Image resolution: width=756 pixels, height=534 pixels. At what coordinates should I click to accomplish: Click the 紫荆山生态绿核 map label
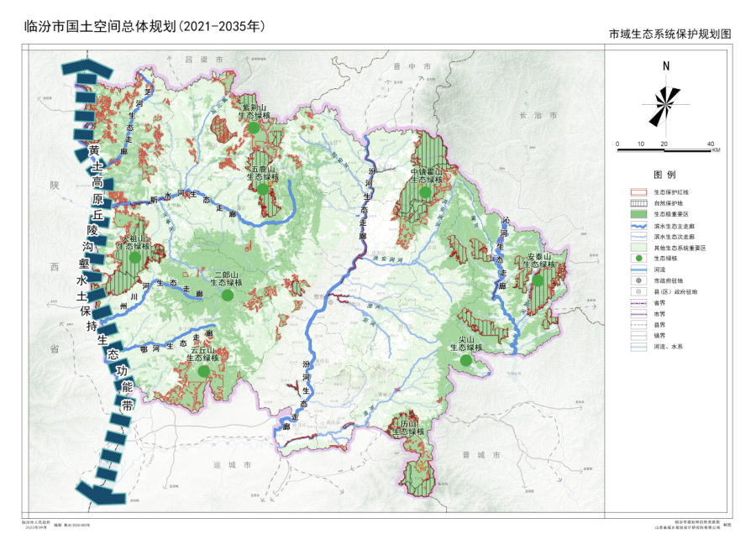click(x=254, y=112)
